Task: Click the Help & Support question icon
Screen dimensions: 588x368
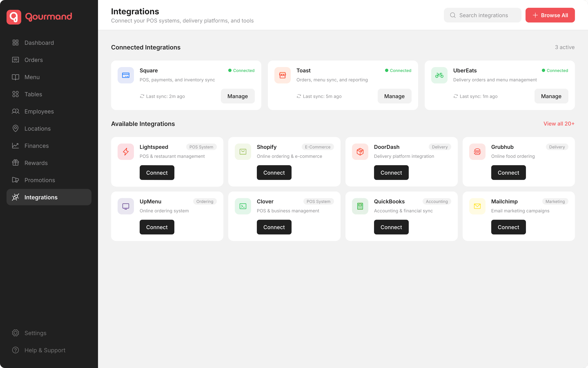Action: pyautogui.click(x=16, y=350)
